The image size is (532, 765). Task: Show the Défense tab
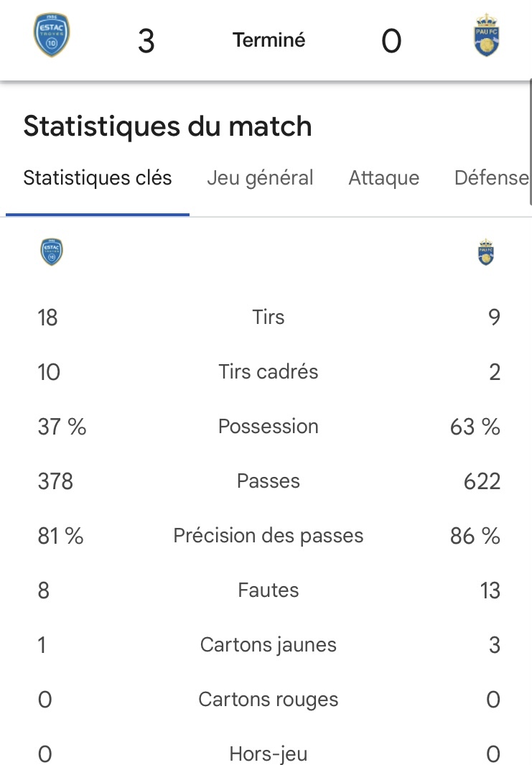492,178
